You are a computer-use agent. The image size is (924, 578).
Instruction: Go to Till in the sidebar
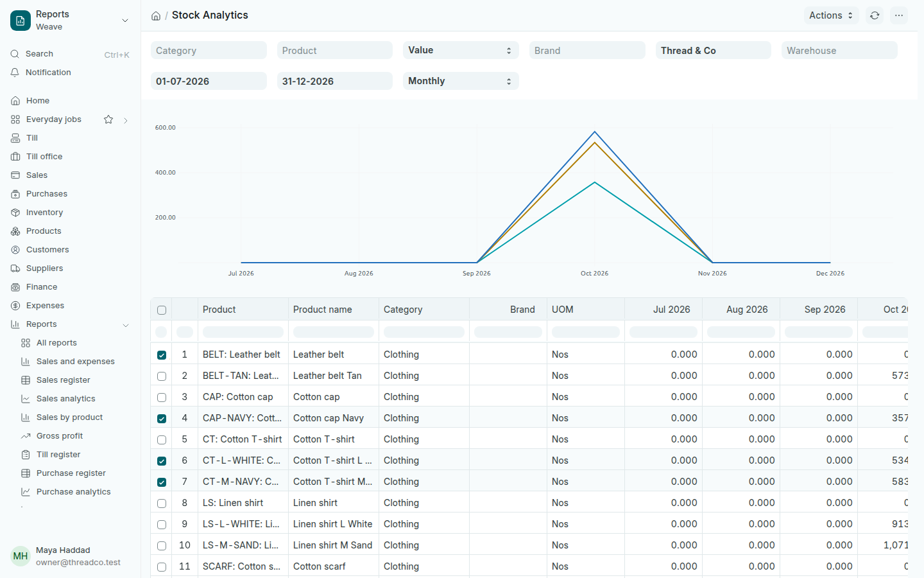[71, 138]
